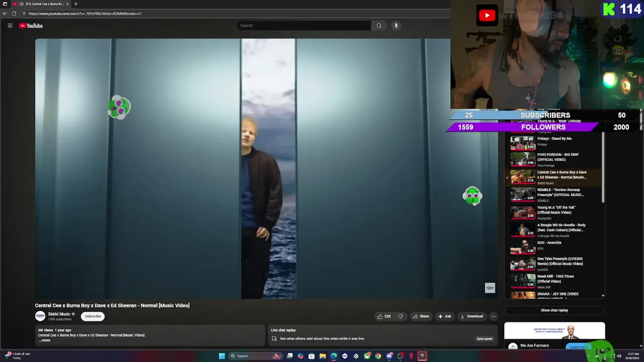Reload the page with refresh icon

[x=14, y=14]
